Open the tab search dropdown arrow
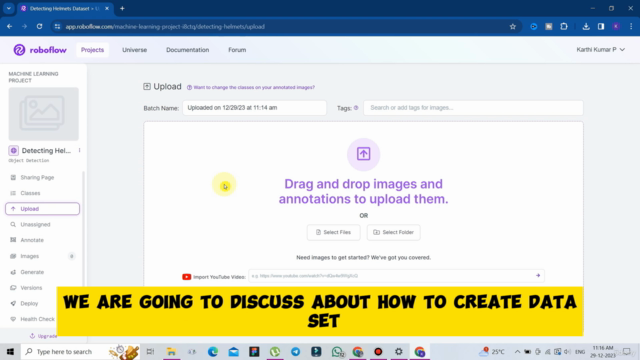640x360 pixels. pyautogui.click(x=9, y=8)
